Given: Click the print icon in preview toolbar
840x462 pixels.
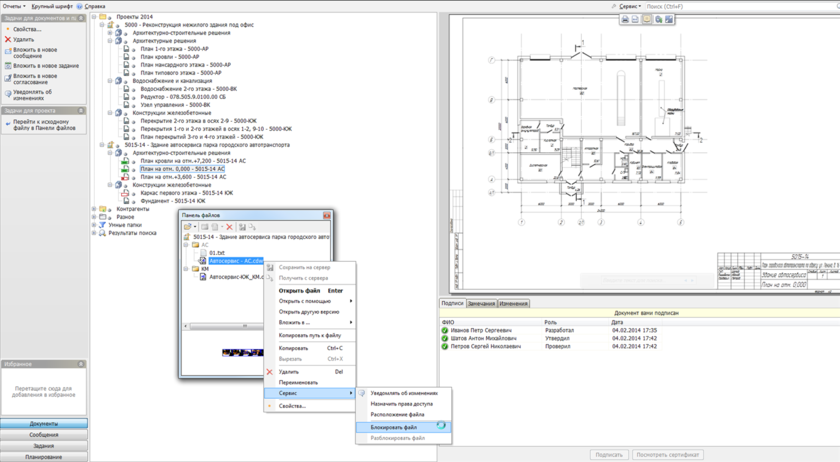Looking at the screenshot, I should click(x=625, y=19).
